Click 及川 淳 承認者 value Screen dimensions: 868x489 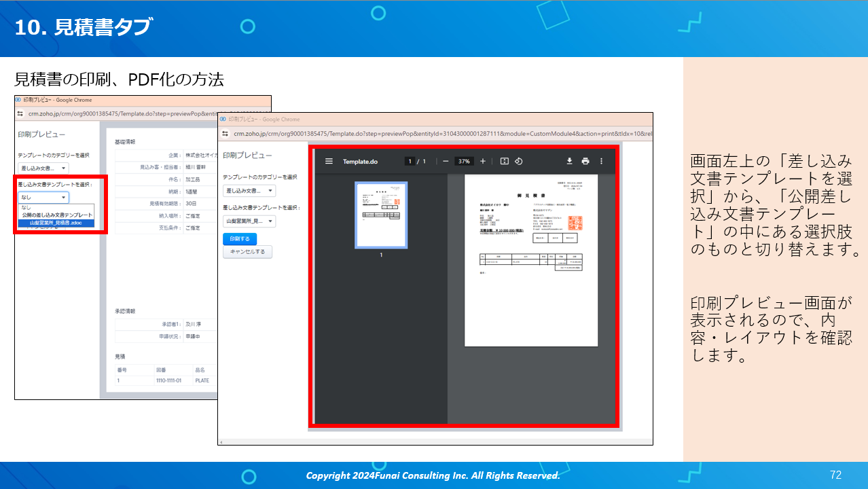(194, 324)
